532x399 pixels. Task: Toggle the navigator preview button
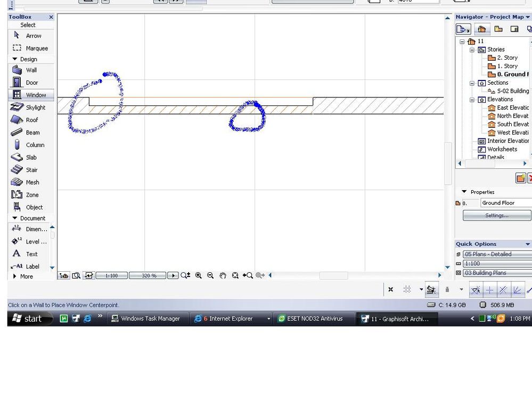(76, 275)
